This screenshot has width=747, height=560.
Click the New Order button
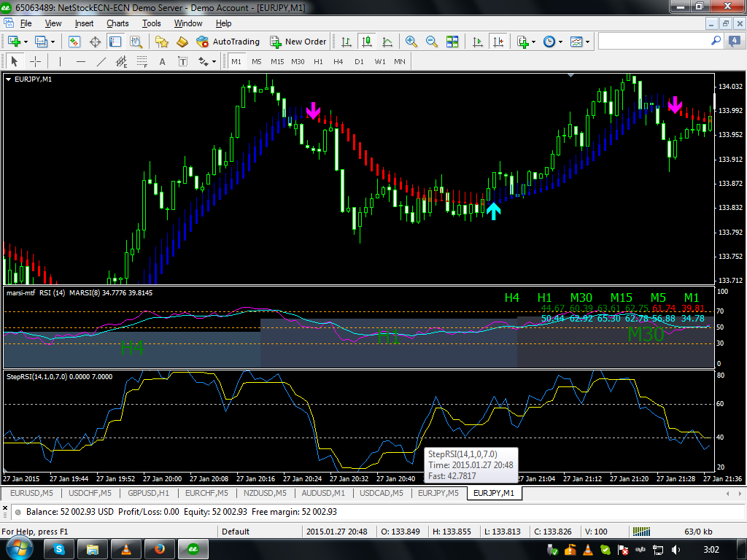tap(298, 42)
